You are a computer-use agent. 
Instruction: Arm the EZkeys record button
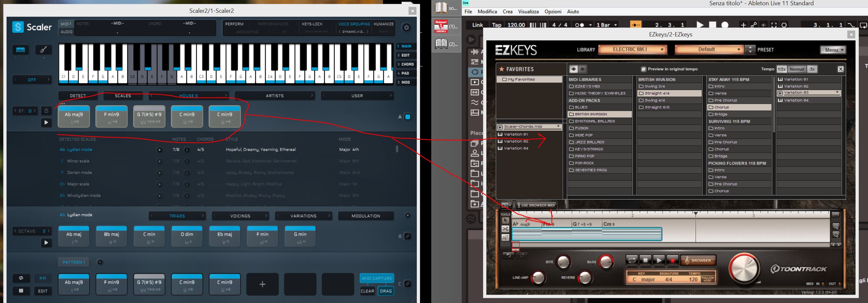672,260
